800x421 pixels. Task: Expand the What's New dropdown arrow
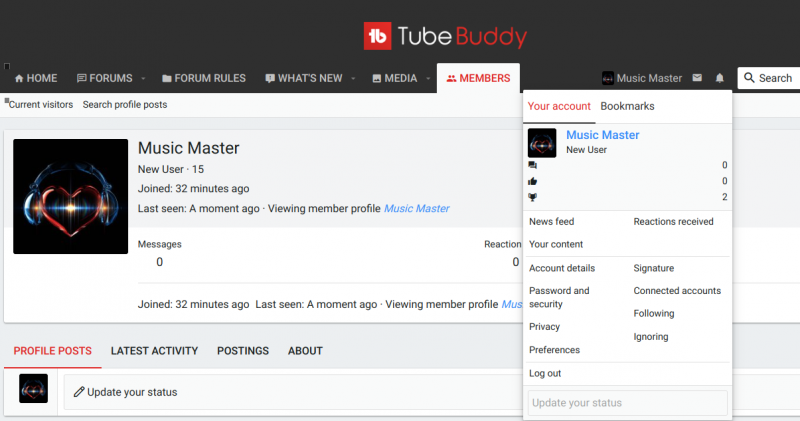click(352, 78)
